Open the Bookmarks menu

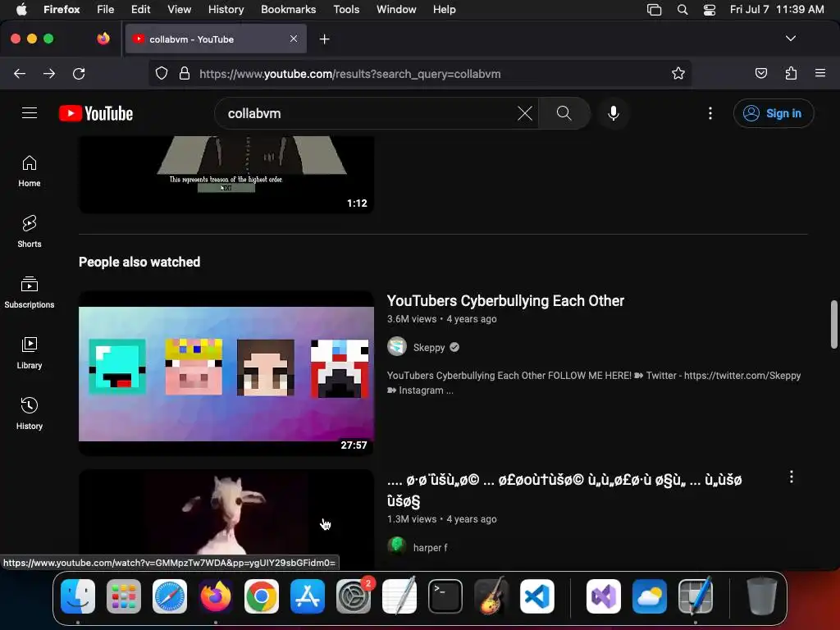pyautogui.click(x=288, y=9)
